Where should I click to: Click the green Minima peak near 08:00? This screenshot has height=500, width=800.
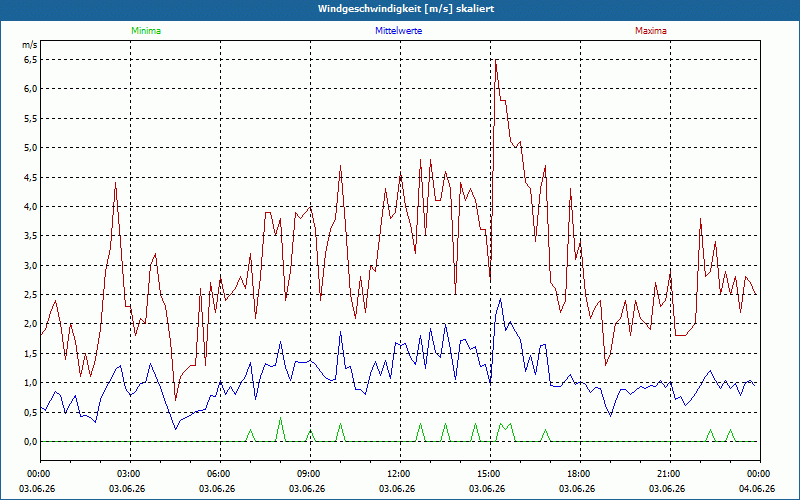coord(280,418)
